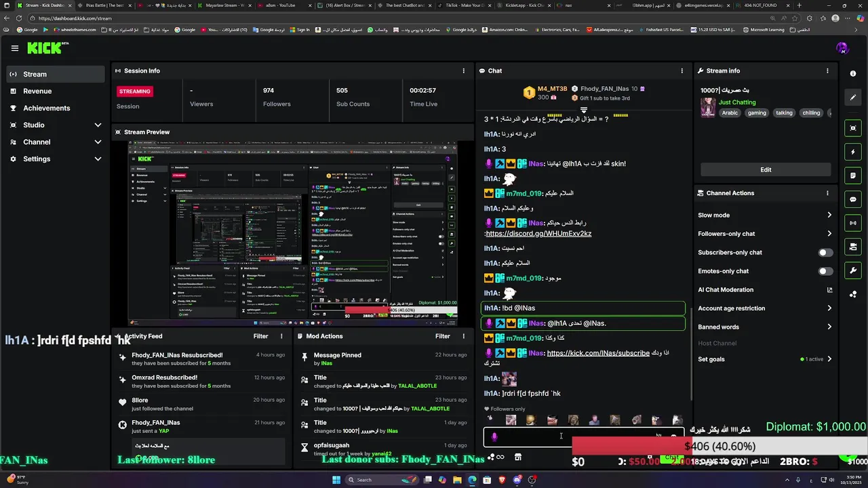This screenshot has height=488, width=868.
Task: Open Activity Feed options menu
Action: pos(281,336)
